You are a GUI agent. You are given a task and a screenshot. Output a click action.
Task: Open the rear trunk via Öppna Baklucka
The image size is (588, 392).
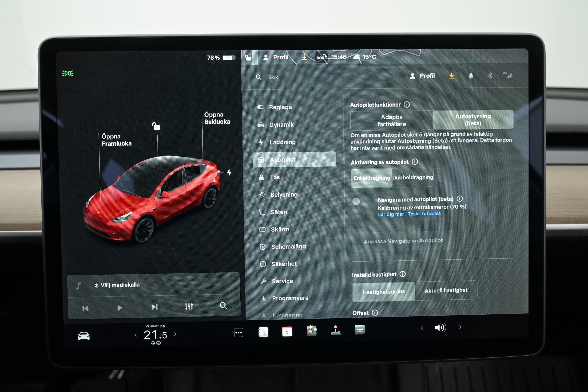[217, 118]
